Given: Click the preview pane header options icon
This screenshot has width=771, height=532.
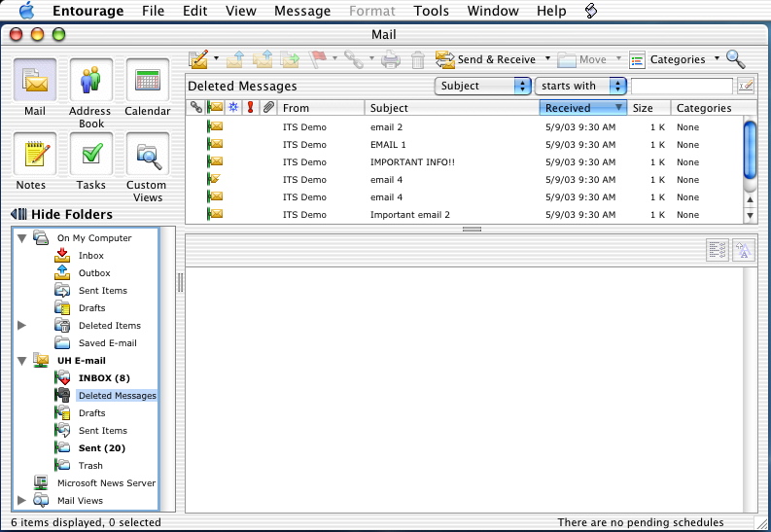Looking at the screenshot, I should pos(718,250).
